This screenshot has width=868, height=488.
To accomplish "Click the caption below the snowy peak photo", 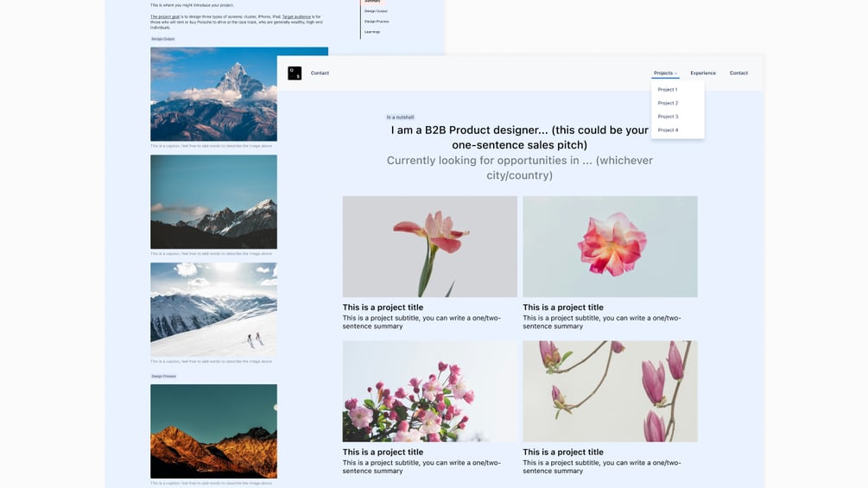I will coord(211,146).
